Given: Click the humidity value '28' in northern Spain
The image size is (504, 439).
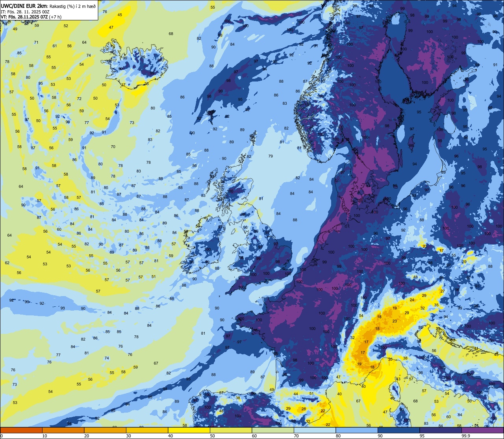Looking at the screenshot, I should point(304,409).
